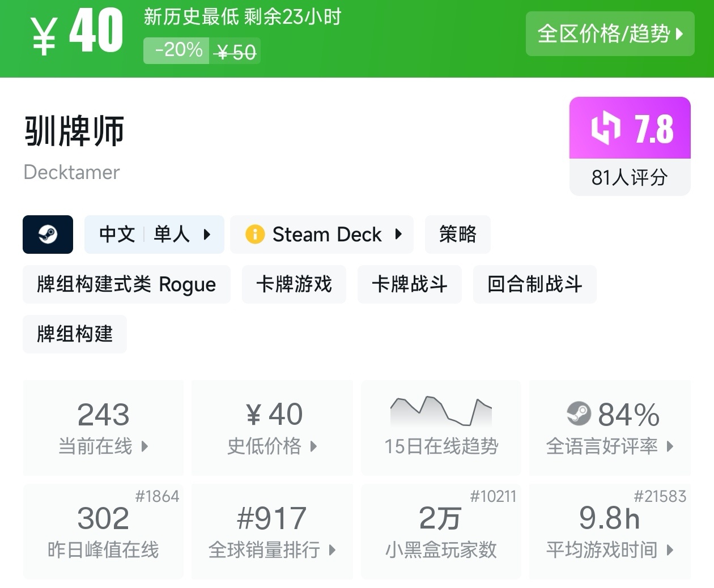The height and width of the screenshot is (588, 714).
Task: Select the 策略 strategy tag
Action: [457, 235]
